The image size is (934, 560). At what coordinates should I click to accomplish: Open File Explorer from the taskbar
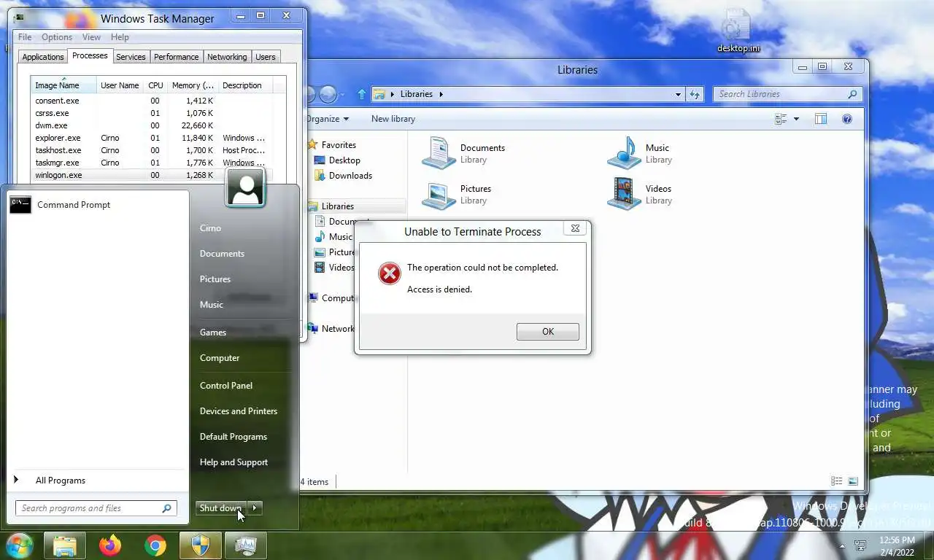[65, 545]
